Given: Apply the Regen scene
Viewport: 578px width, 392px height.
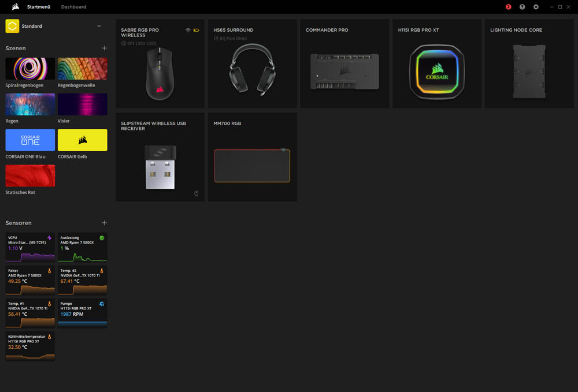Looking at the screenshot, I should click(x=30, y=104).
